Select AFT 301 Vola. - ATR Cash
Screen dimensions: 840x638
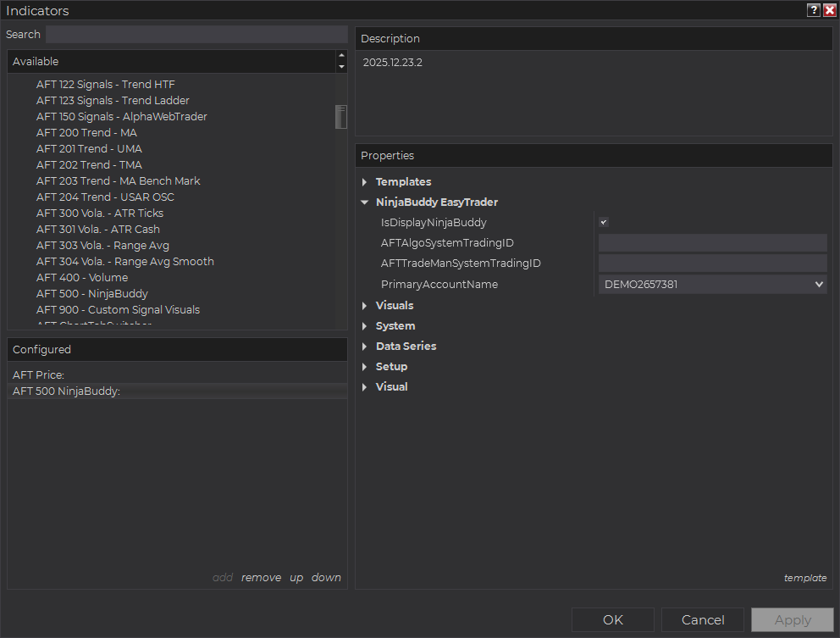point(98,229)
